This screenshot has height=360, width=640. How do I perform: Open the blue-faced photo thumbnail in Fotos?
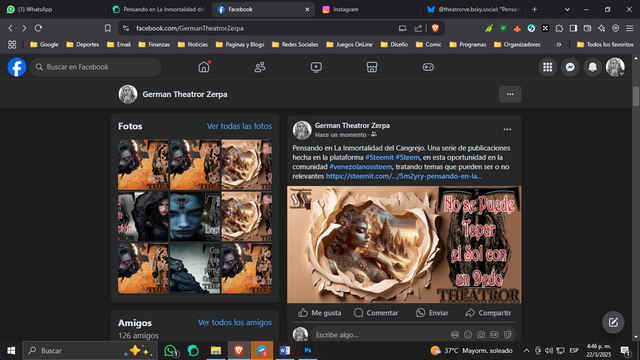(195, 216)
